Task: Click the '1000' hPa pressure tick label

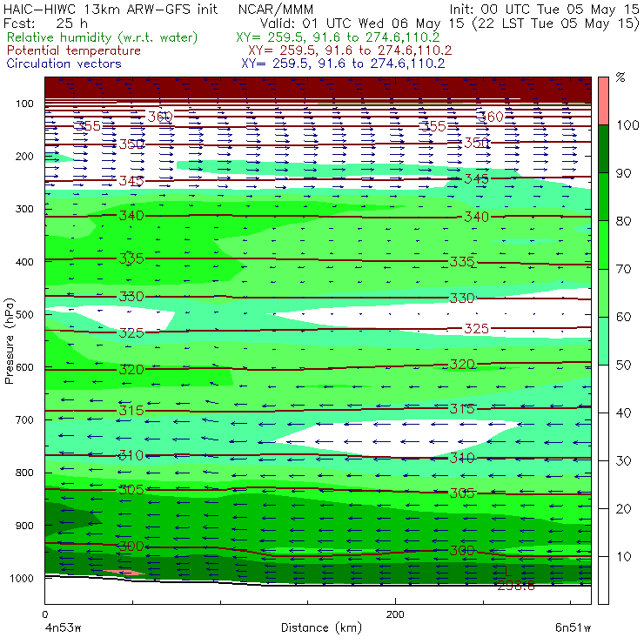Action: (x=22, y=578)
